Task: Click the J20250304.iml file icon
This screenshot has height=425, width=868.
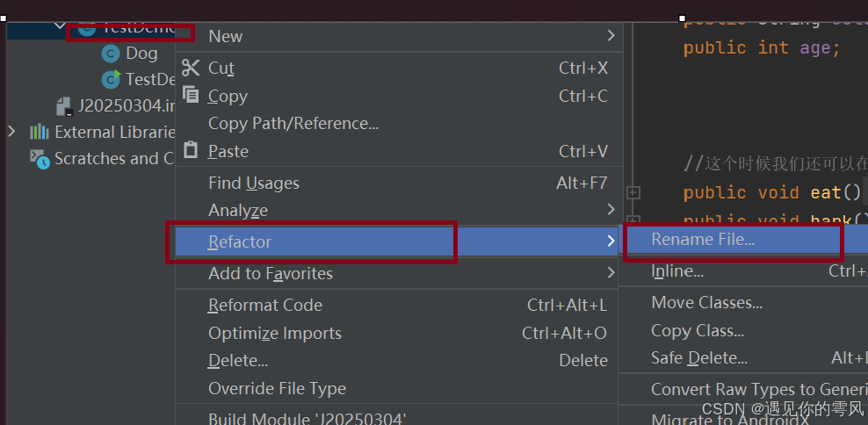Action: [x=64, y=106]
